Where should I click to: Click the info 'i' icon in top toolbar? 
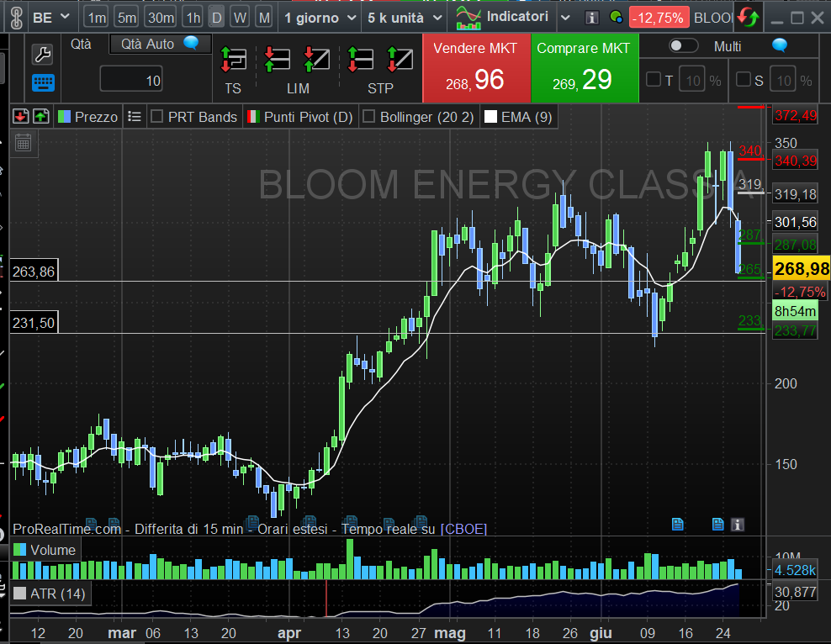click(591, 18)
